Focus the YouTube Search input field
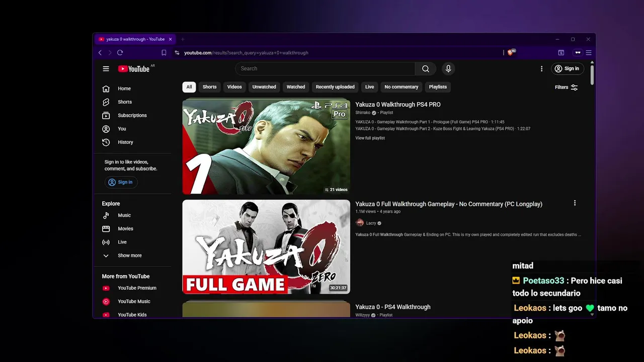The height and width of the screenshot is (362, 644). pos(325,69)
